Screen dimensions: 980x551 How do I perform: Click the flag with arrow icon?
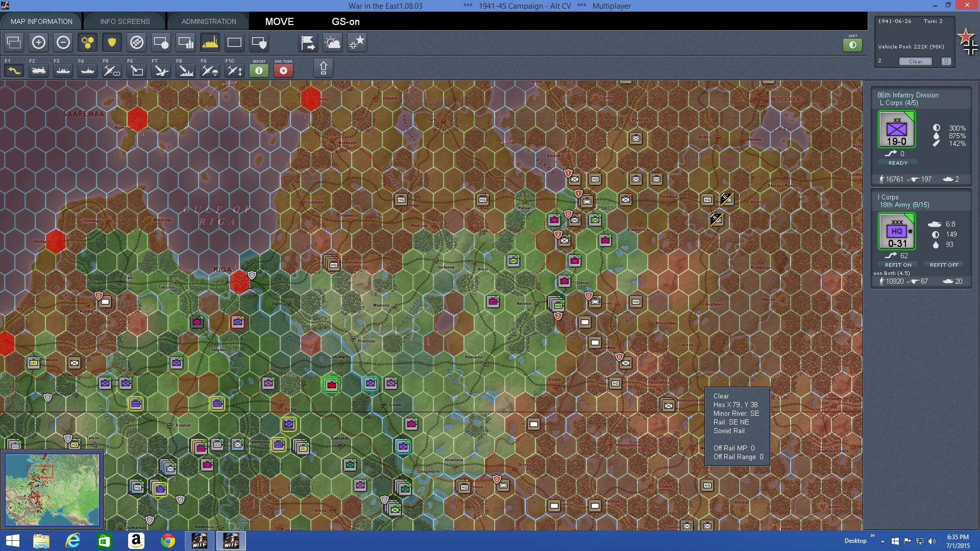[308, 42]
